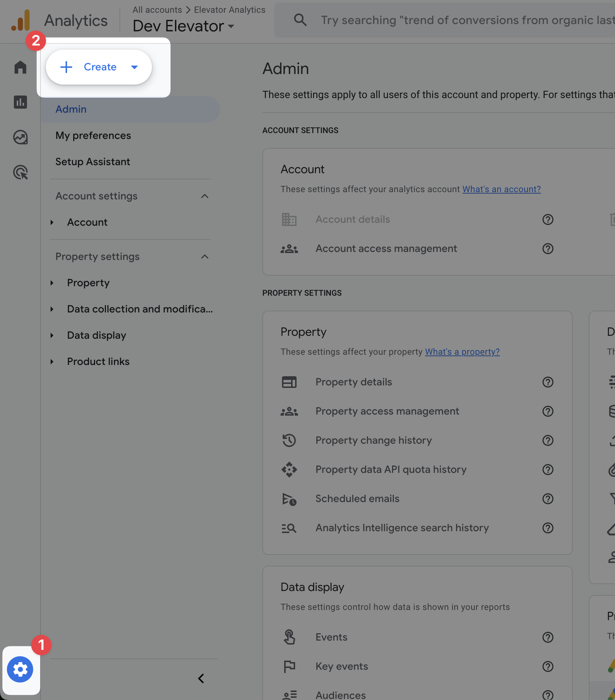Expand the Property tree item
Image resolution: width=615 pixels, height=700 pixels.
pos(52,283)
